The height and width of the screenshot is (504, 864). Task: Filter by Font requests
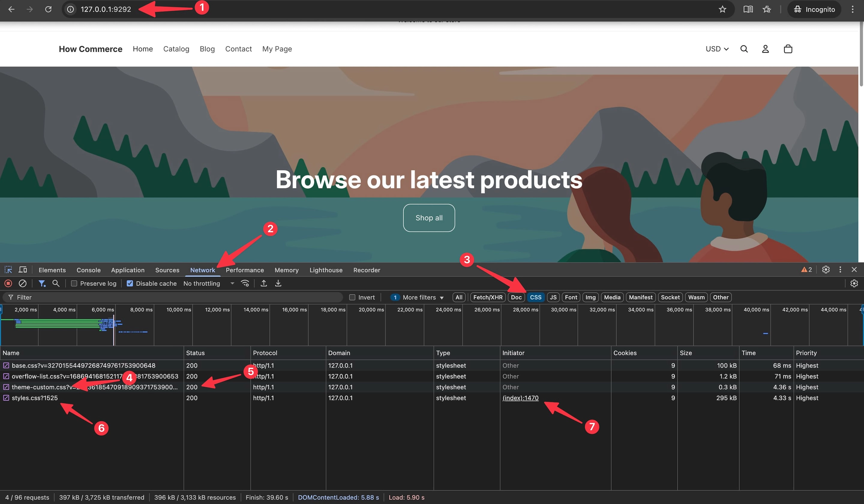(571, 298)
